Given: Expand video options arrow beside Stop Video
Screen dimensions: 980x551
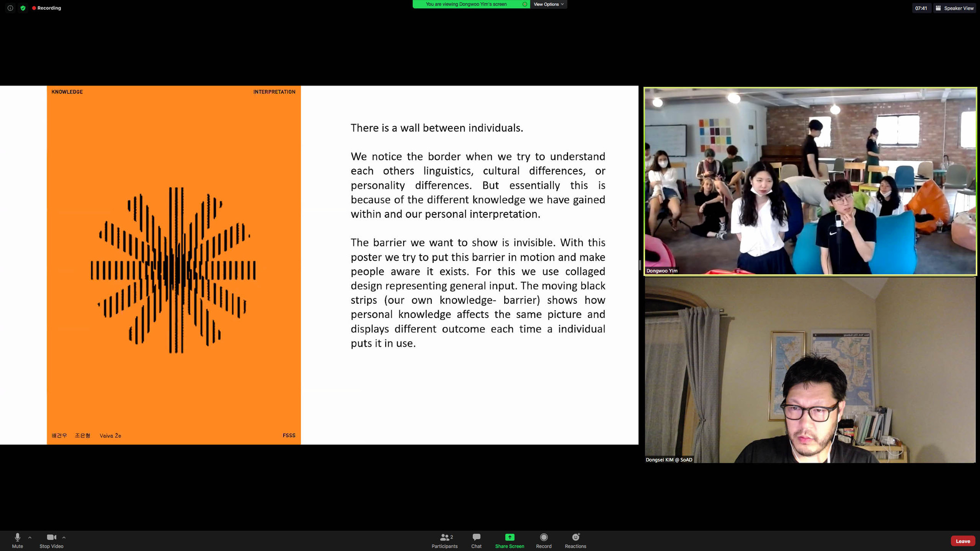Looking at the screenshot, I should 64,537.
